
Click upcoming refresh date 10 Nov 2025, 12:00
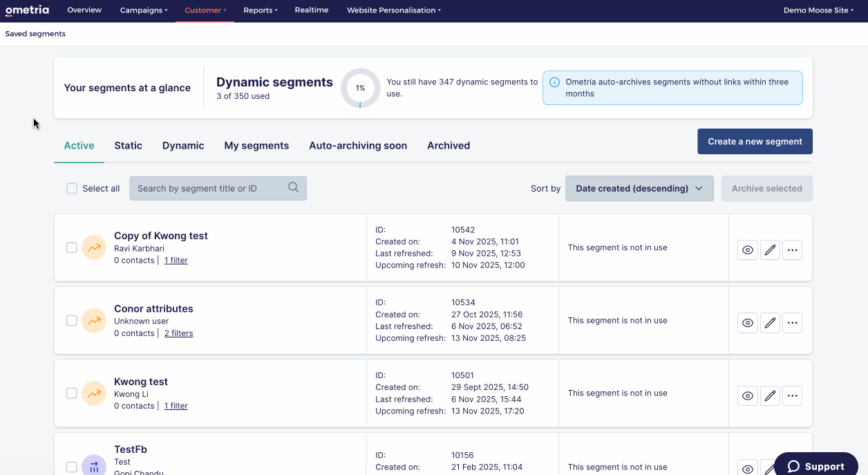[488, 266]
